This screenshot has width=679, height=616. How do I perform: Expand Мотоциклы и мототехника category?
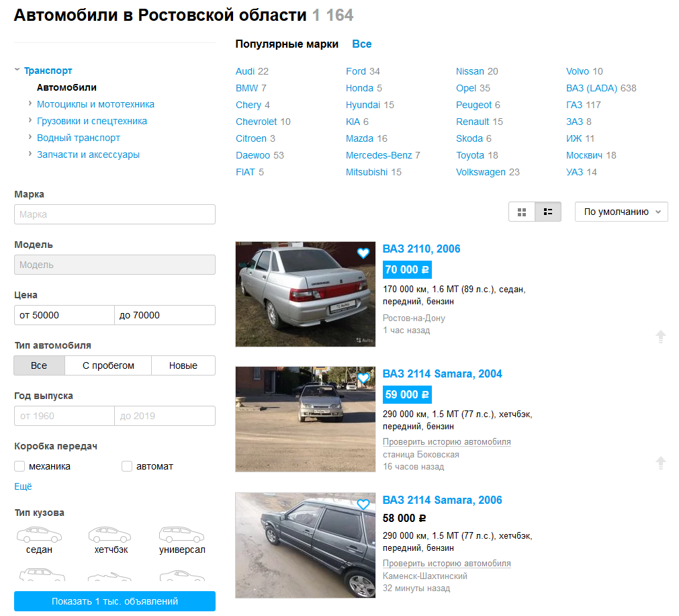(x=29, y=104)
